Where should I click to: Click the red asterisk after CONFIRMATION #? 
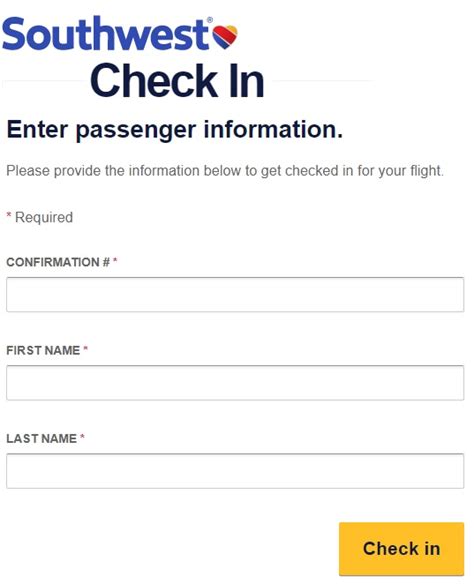click(115, 260)
